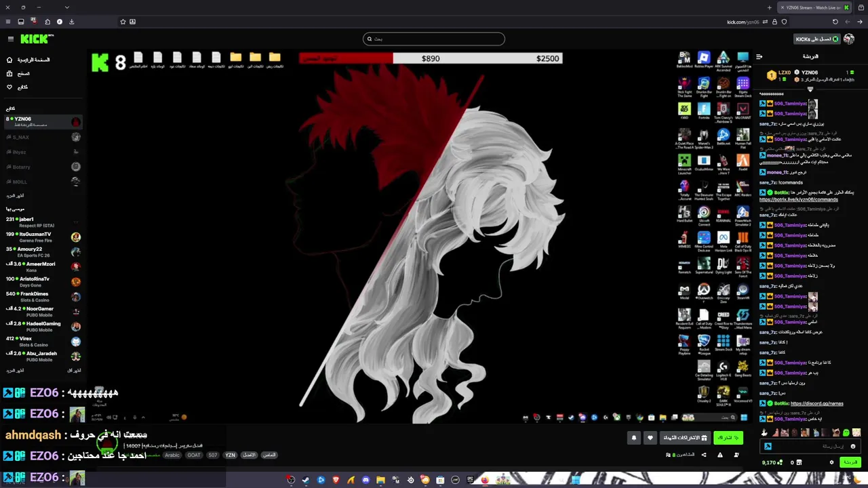The image size is (868, 488).
Task: Open the emoji picker in chat input
Action: (x=853, y=446)
